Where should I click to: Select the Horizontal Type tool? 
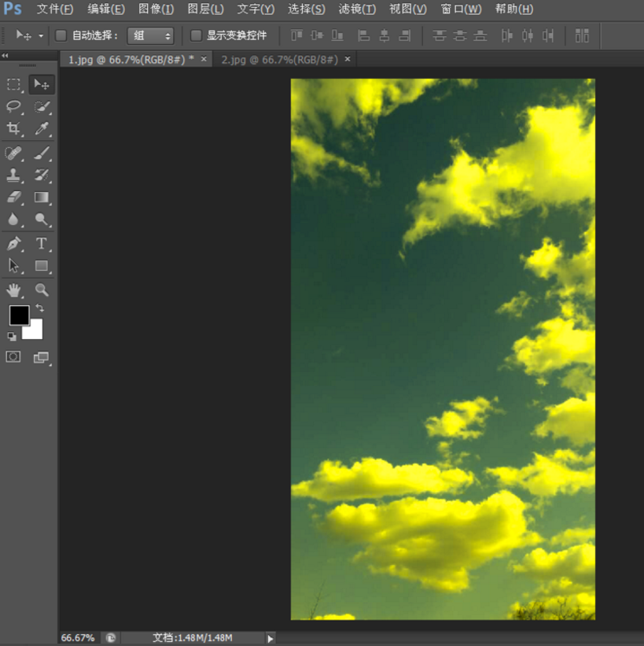point(42,243)
